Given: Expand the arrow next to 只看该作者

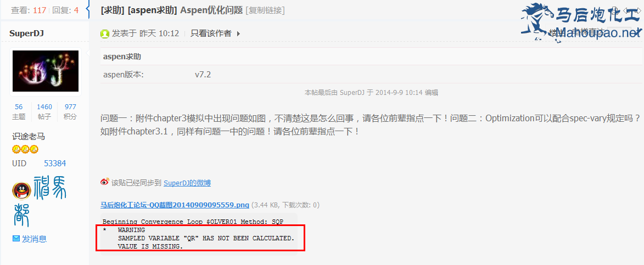Looking at the screenshot, I should coord(239,33).
